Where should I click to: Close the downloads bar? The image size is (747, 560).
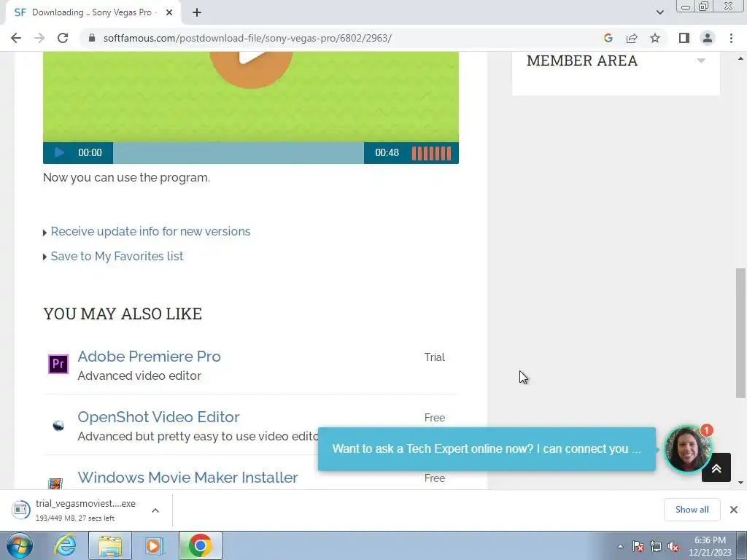(734, 510)
